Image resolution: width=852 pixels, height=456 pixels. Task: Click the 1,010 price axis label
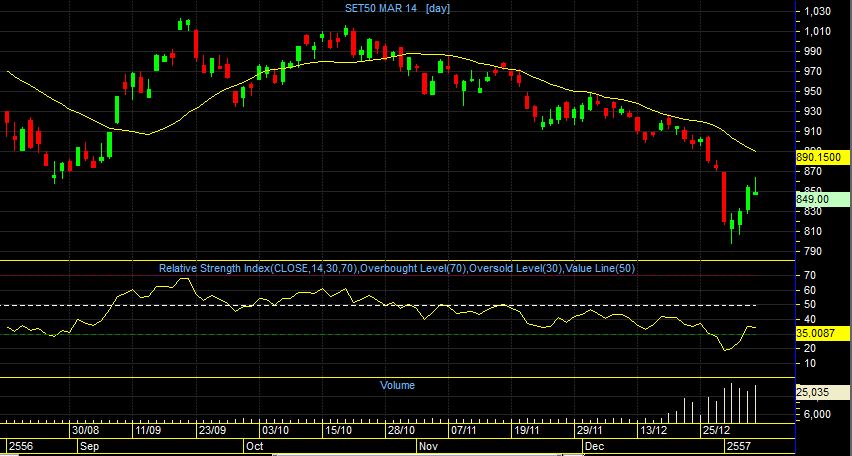point(817,32)
